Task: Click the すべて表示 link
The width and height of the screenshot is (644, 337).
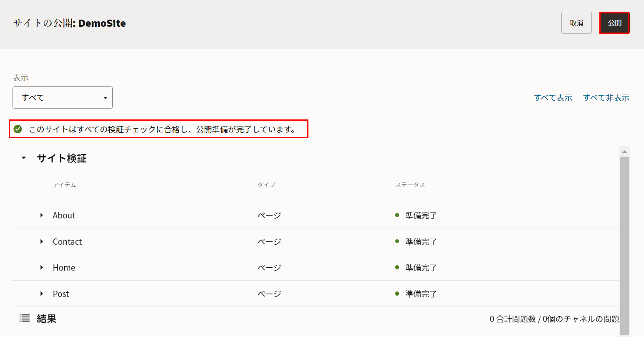Action: coord(553,98)
